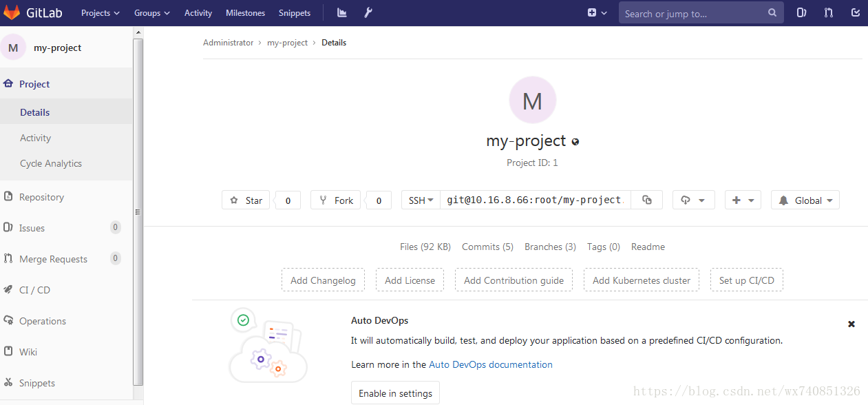Click Set up CI/CD button
Image resolution: width=868 pixels, height=405 pixels.
tap(747, 280)
